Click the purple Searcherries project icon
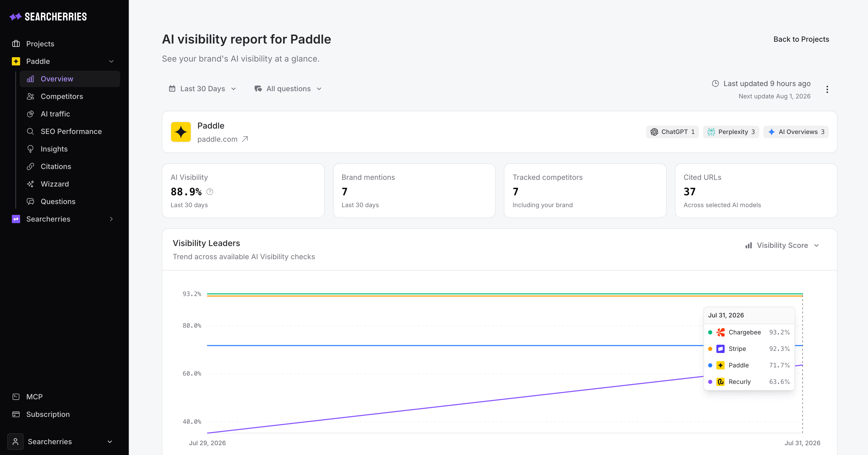 16,219
